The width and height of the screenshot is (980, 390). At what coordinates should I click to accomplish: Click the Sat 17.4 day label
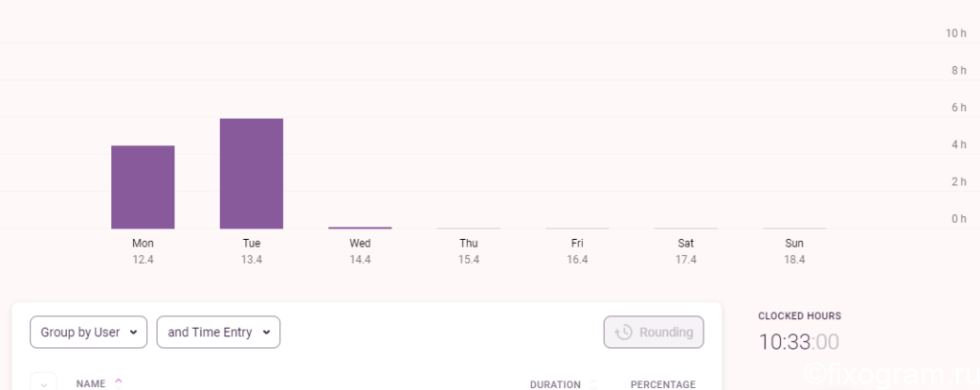[685, 250]
